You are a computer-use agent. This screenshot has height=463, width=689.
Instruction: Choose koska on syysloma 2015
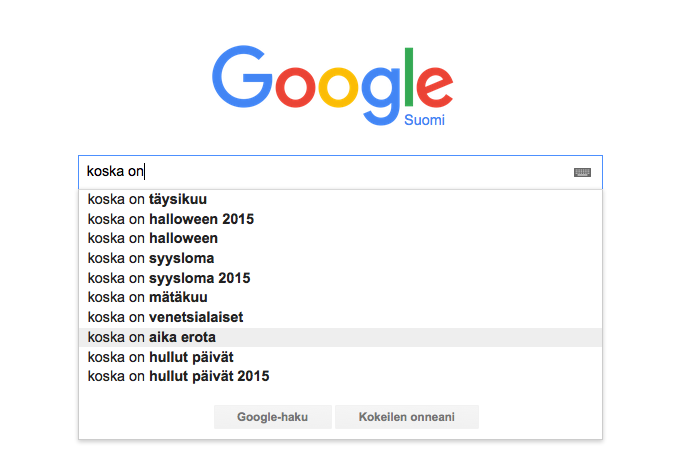[340, 278]
